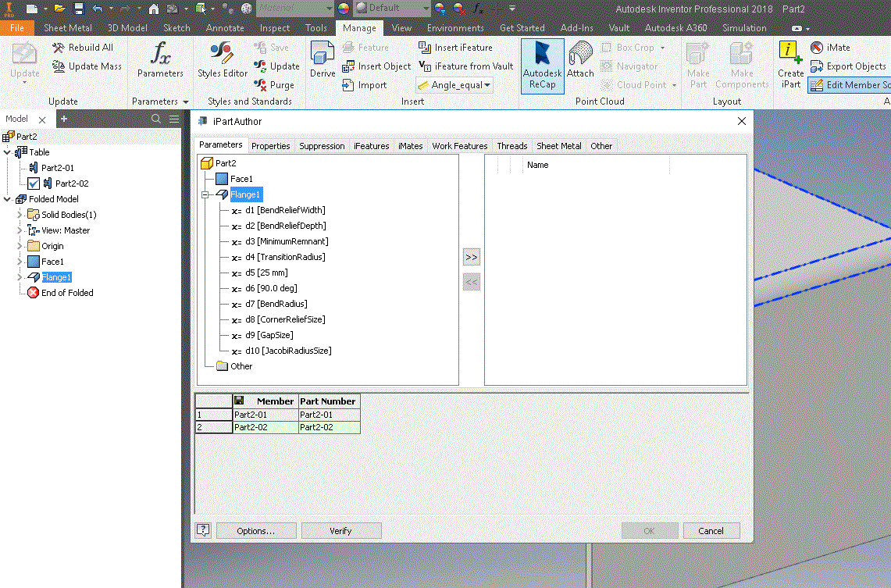
Task: Collapse the Table node in browser
Action: pos(7,152)
